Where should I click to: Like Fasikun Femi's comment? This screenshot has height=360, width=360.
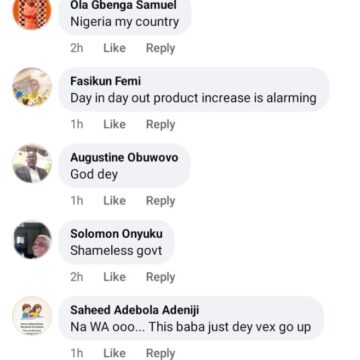tap(114, 124)
